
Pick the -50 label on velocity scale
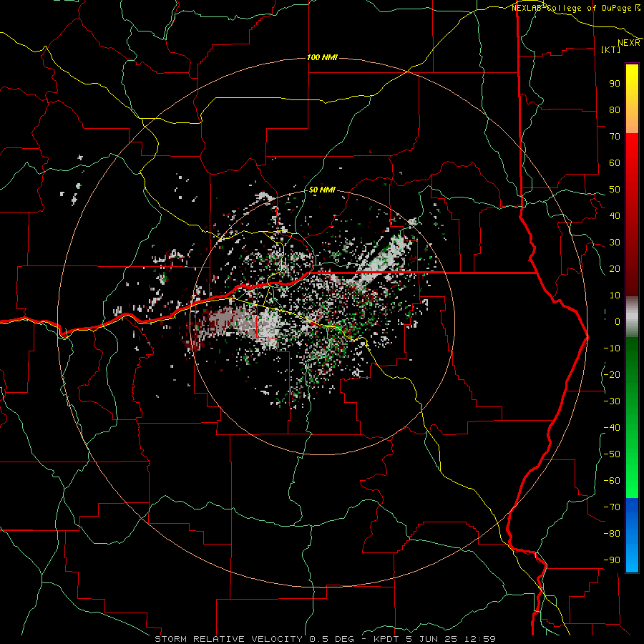(612, 454)
